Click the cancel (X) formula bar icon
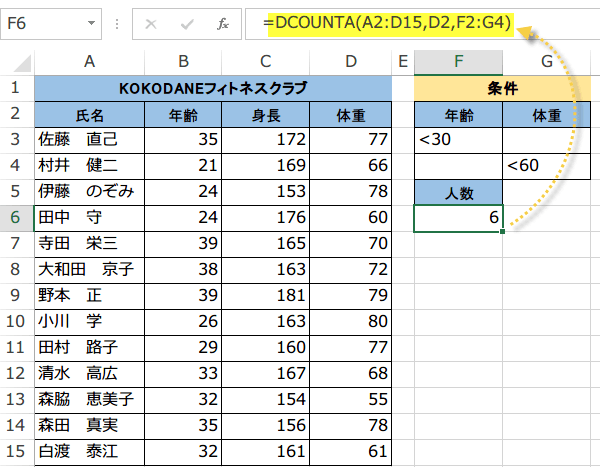The height and width of the screenshot is (467, 600). (151, 24)
